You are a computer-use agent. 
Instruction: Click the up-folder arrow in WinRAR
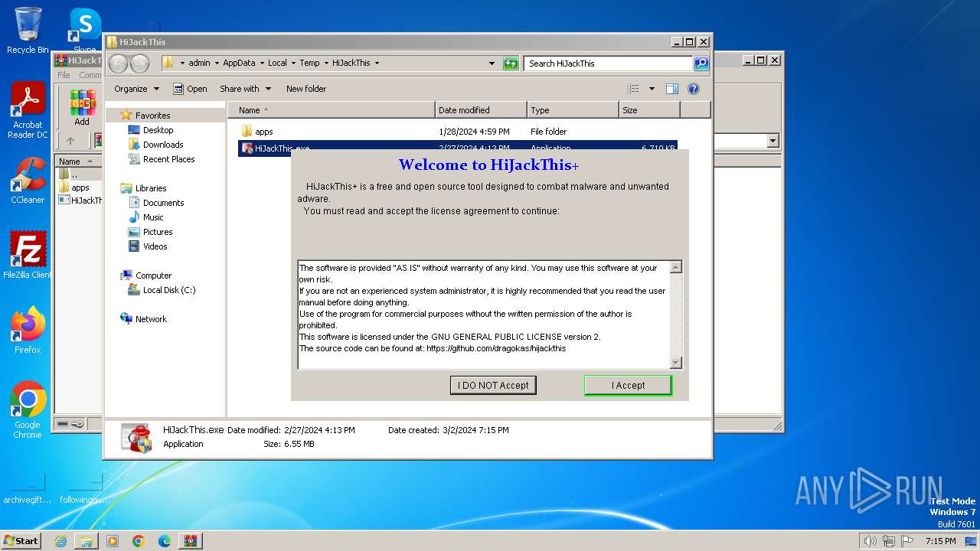click(70, 141)
